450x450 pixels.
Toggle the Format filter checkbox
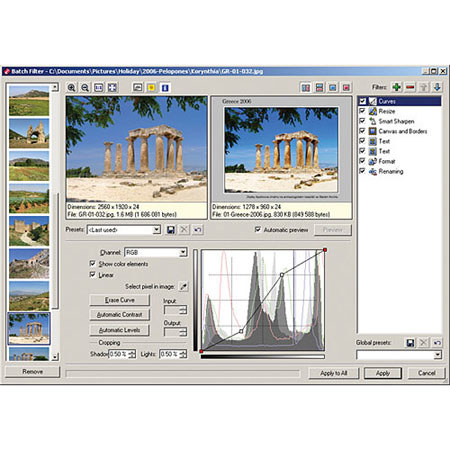(362, 161)
